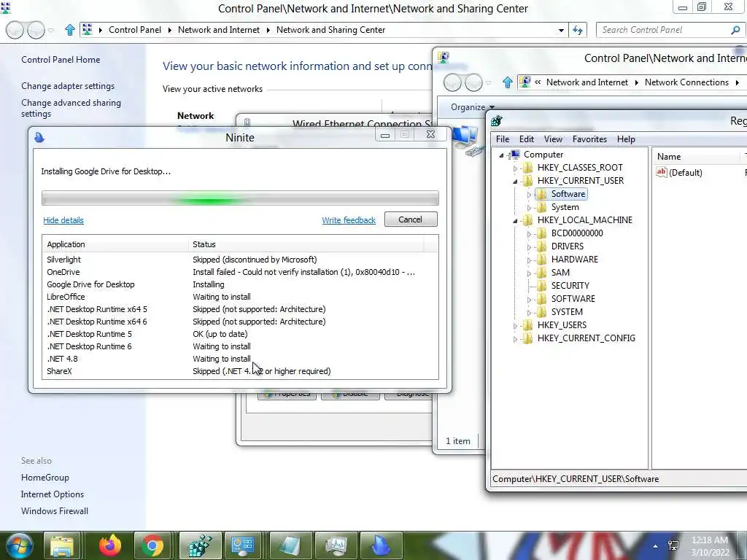The height and width of the screenshot is (560, 747).
Task: Open the notepad-style taskbar item
Action: 290,545
